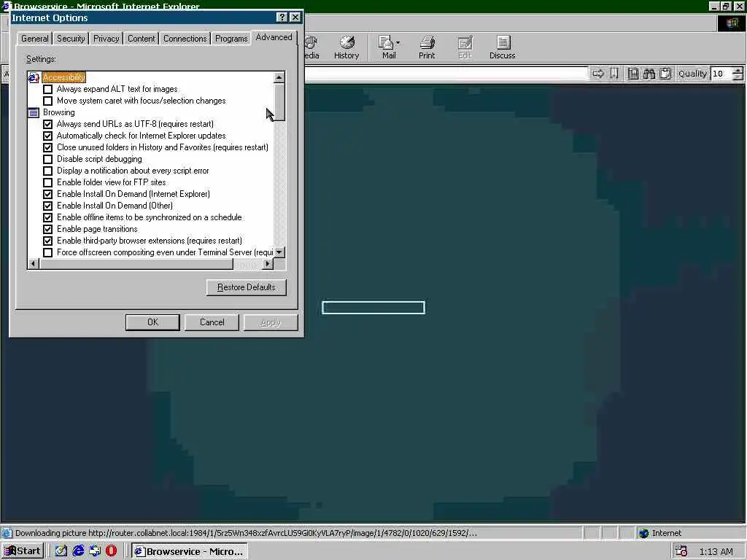The height and width of the screenshot is (560, 747).
Task: Check Move system caret with focus/selection changes
Action: point(47,101)
